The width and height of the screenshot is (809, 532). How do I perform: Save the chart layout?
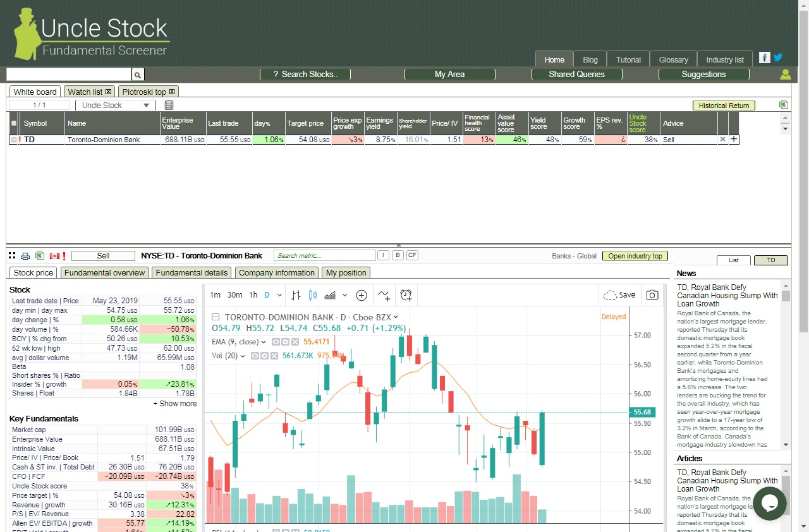pos(619,295)
